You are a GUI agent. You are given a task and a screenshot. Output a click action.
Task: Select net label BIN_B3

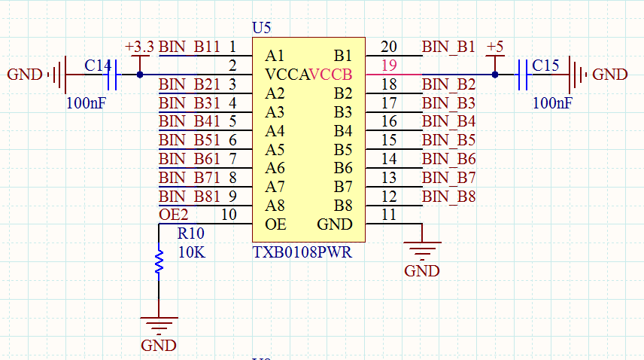(x=448, y=103)
